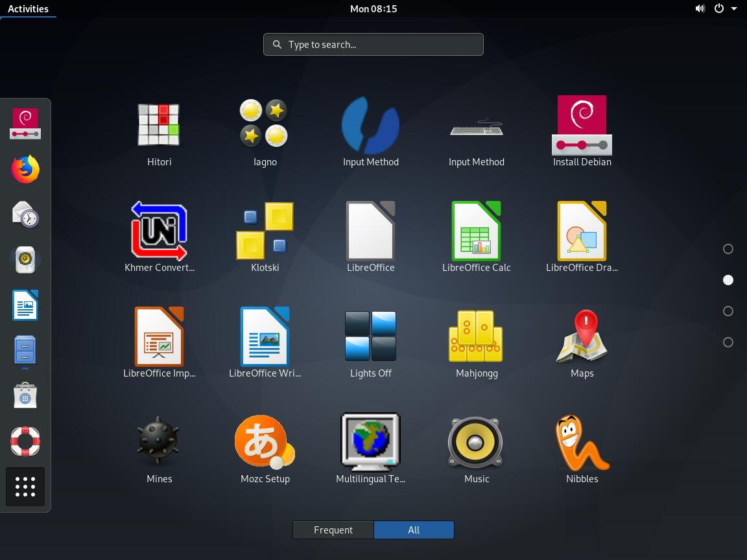Open Install Debian from the dock
The width and height of the screenshot is (747, 560).
[x=25, y=124]
